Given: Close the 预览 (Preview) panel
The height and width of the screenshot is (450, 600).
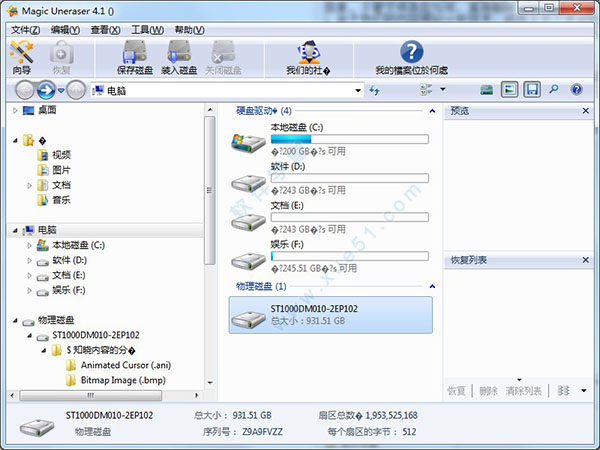Looking at the screenshot, I should click(x=585, y=111).
